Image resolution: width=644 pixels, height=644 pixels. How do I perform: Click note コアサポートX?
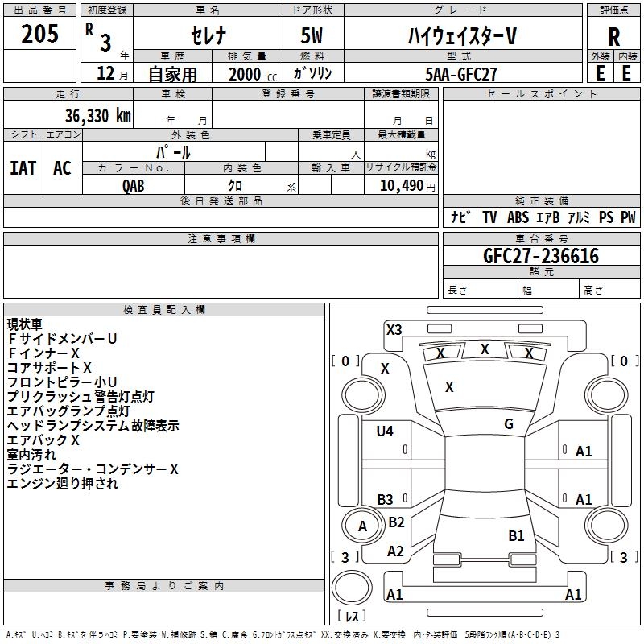(49, 368)
